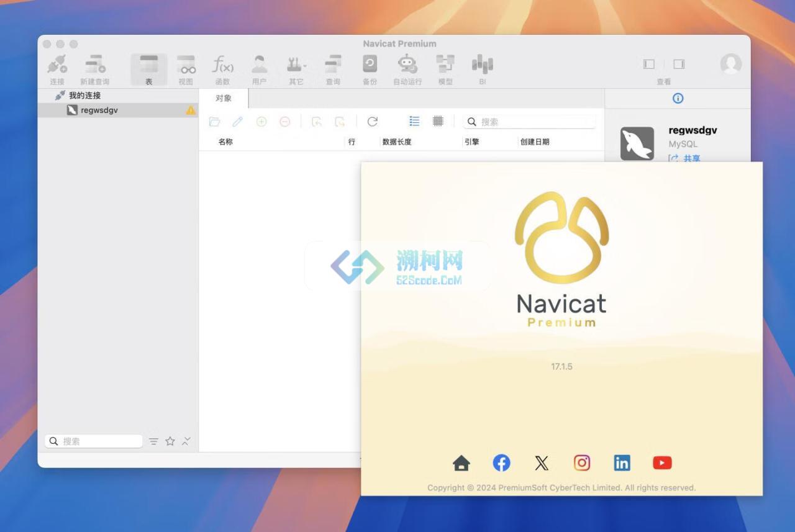Toggle the right info pane view button

(x=679, y=64)
